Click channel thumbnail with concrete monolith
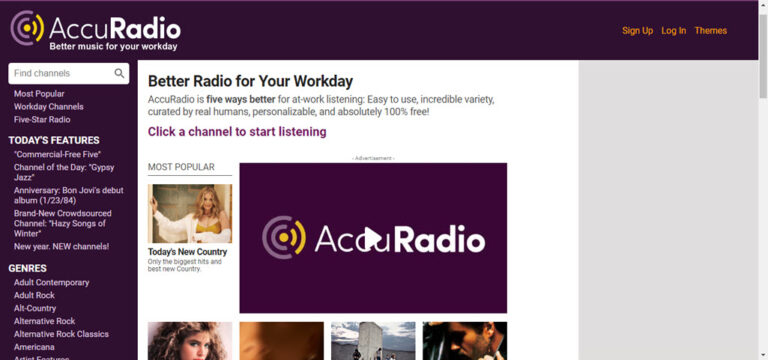Viewport: 768px width, 360px height. 373,341
